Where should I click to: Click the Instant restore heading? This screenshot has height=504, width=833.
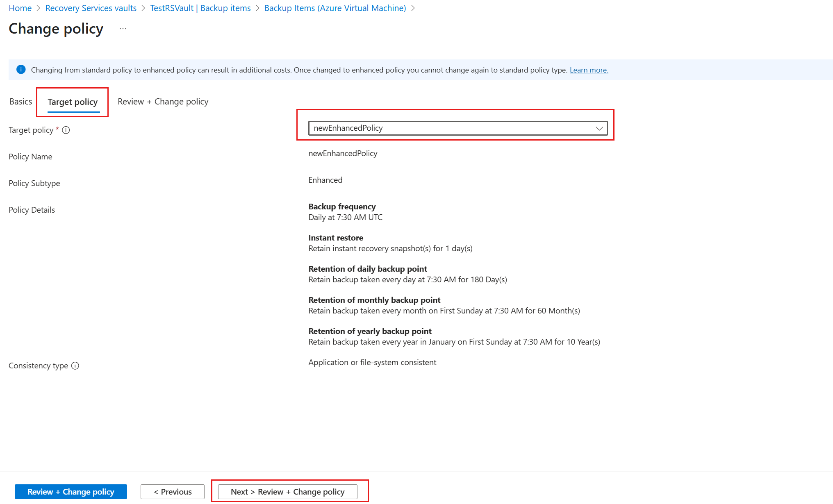[x=336, y=238]
